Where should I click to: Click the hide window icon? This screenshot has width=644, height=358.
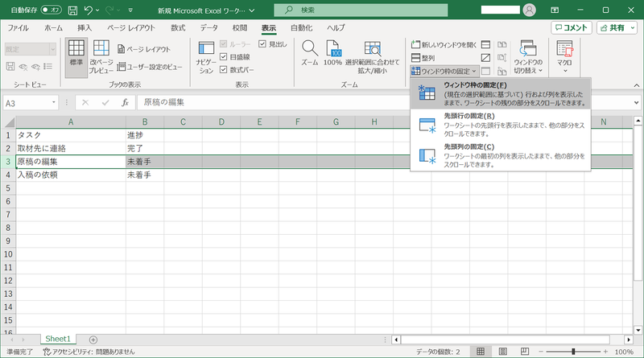tap(485, 58)
